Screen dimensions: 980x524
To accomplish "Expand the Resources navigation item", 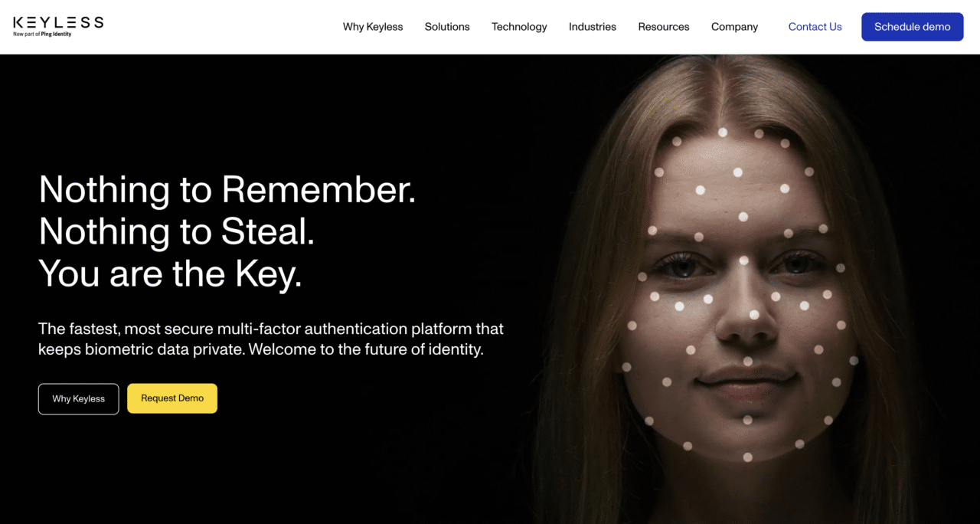I will (x=664, y=27).
